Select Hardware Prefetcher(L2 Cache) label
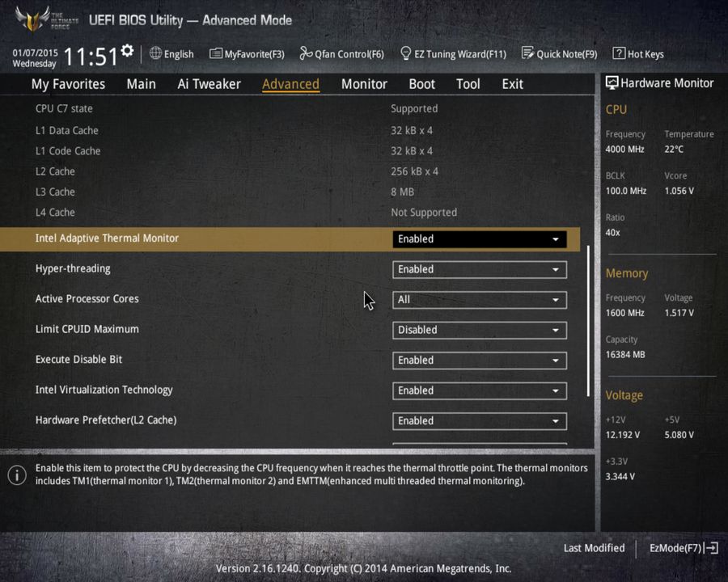Screen dimensions: 728x582 (106, 420)
